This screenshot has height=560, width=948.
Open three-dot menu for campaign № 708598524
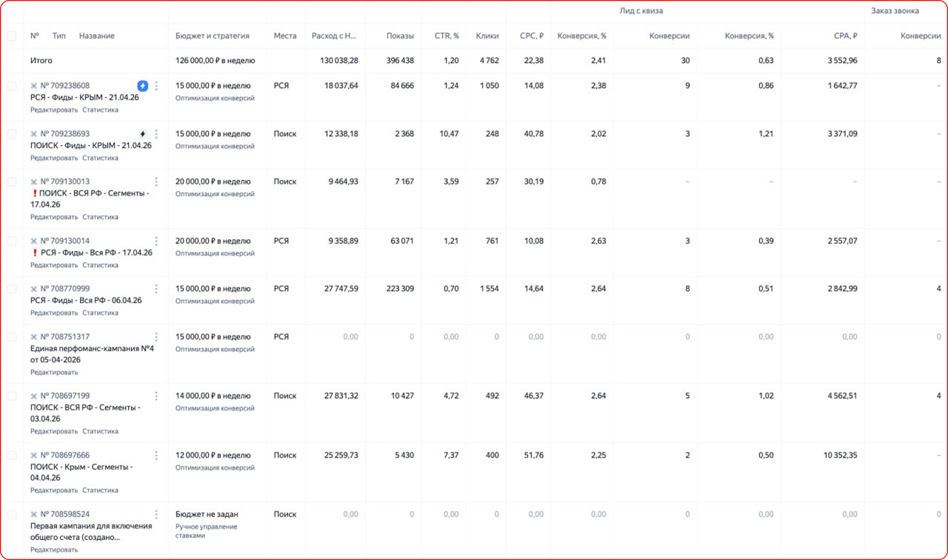[x=156, y=514]
